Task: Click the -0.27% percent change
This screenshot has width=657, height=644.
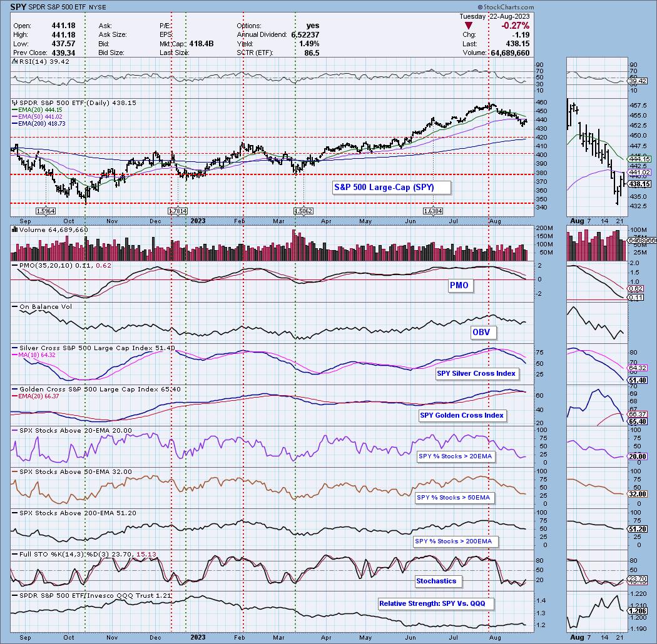Action: (x=515, y=26)
